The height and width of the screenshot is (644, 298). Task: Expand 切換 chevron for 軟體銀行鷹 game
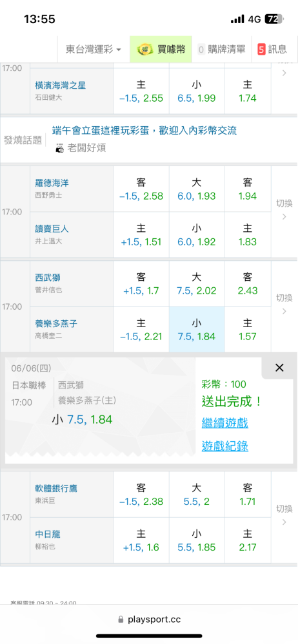284,515
